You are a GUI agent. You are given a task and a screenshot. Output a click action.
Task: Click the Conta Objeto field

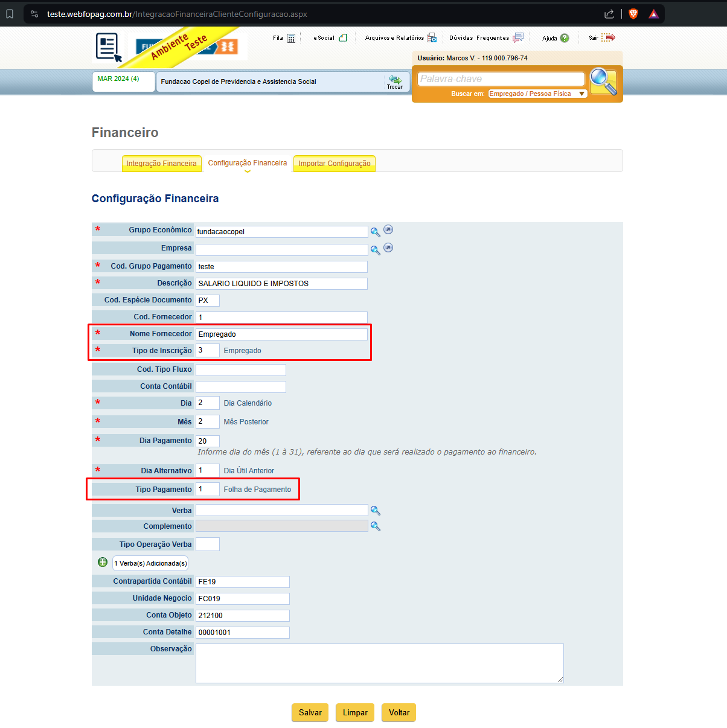pos(243,616)
